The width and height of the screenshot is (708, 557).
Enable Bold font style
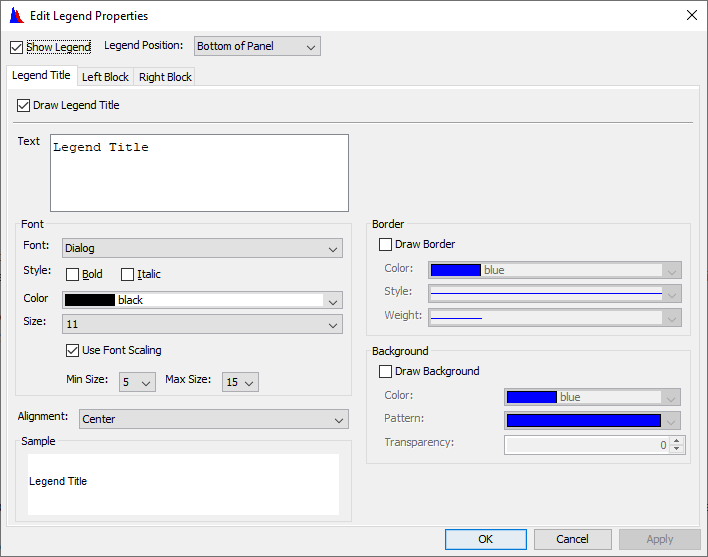click(72, 274)
